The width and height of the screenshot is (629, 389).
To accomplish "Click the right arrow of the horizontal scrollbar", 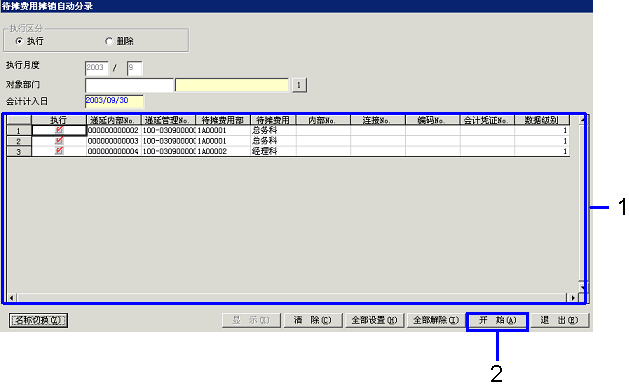I will click(x=572, y=298).
